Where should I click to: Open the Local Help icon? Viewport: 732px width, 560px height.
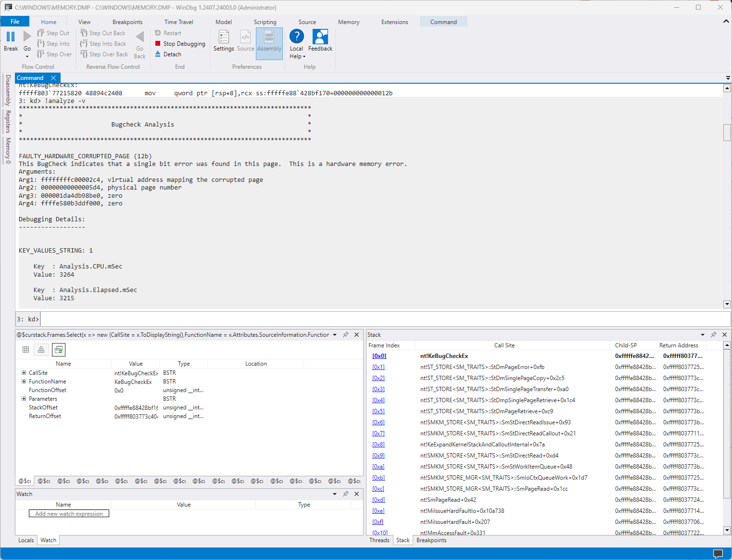click(x=297, y=36)
